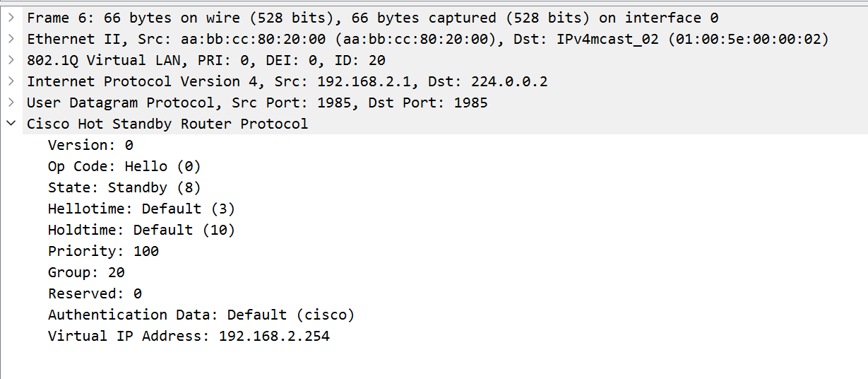Expand Ethernet II section chevron
Screen dimensions: 868x379
11,39
